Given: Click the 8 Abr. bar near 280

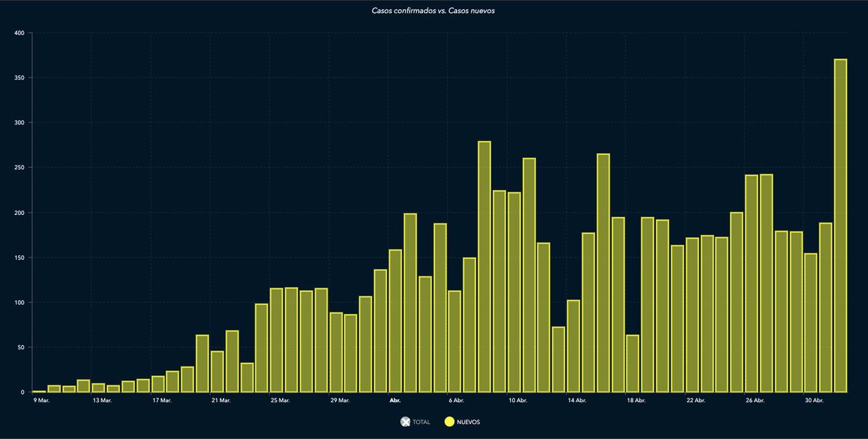Looking at the screenshot, I should (484, 267).
